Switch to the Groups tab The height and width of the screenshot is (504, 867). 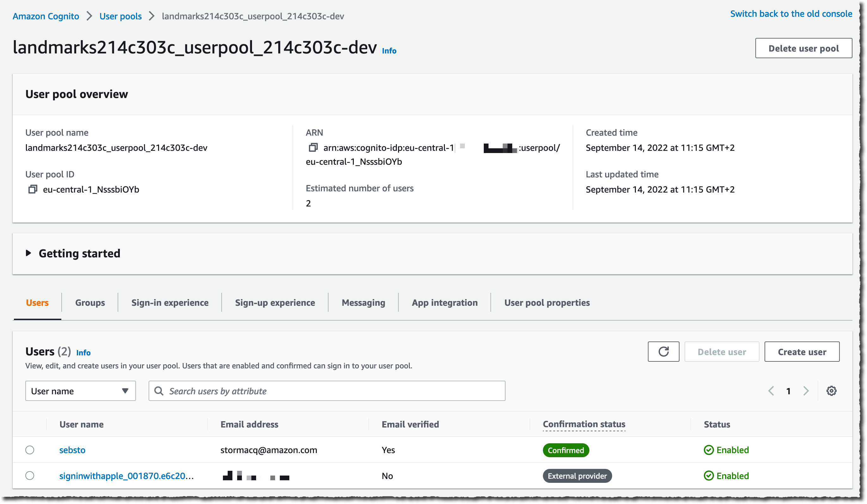point(89,302)
